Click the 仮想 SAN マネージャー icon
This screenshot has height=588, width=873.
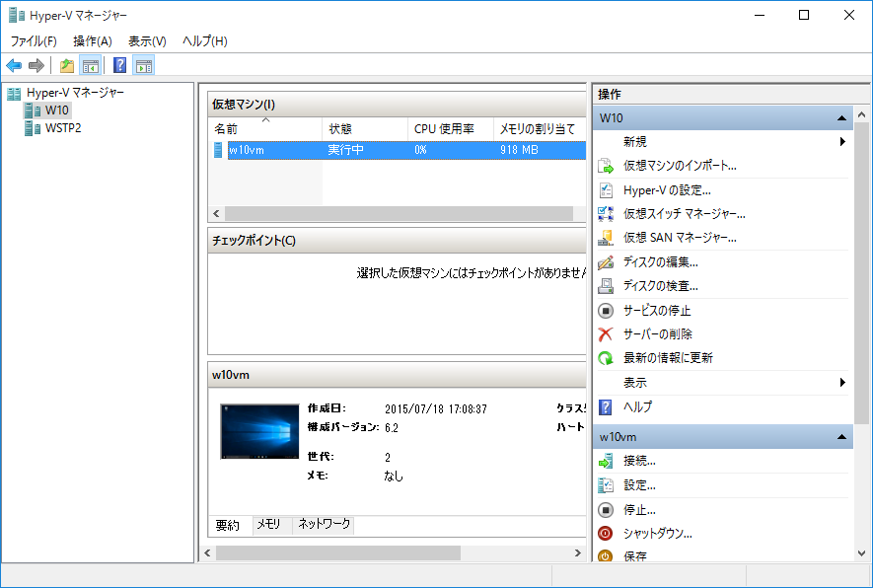pos(606,238)
